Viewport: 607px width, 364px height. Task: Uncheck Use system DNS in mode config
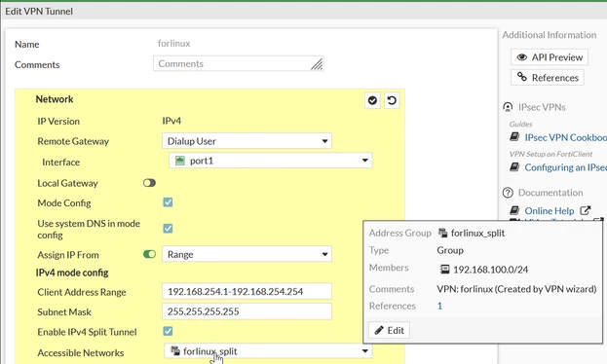click(x=168, y=228)
